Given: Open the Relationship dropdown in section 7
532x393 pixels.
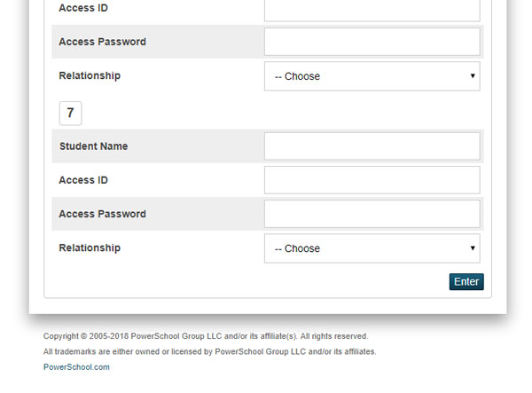Looking at the screenshot, I should [x=372, y=248].
